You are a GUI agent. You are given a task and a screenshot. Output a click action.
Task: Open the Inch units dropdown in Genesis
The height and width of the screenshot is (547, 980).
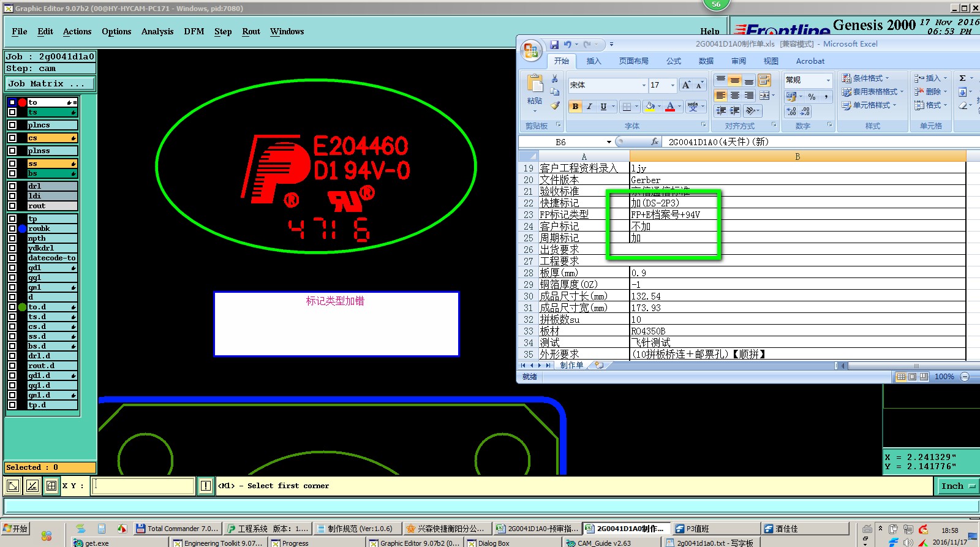(957, 486)
